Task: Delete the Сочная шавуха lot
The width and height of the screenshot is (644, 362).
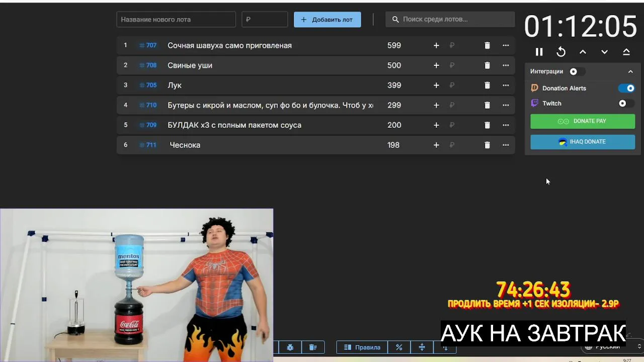Action: point(487,45)
